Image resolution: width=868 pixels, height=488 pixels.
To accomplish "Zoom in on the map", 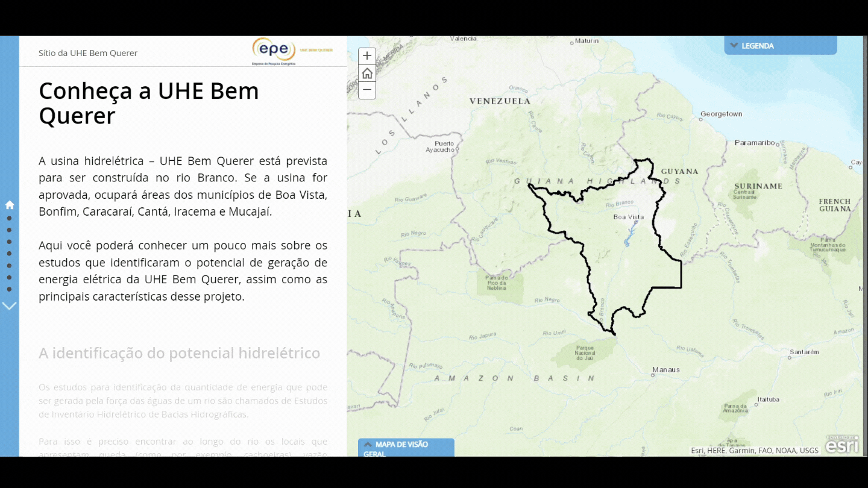I will pos(367,56).
